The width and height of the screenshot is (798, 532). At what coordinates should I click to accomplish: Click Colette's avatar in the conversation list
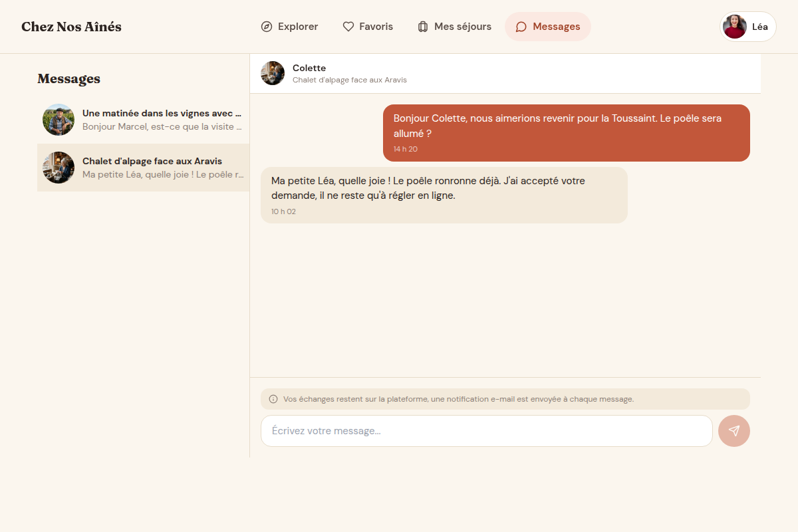pyautogui.click(x=59, y=168)
